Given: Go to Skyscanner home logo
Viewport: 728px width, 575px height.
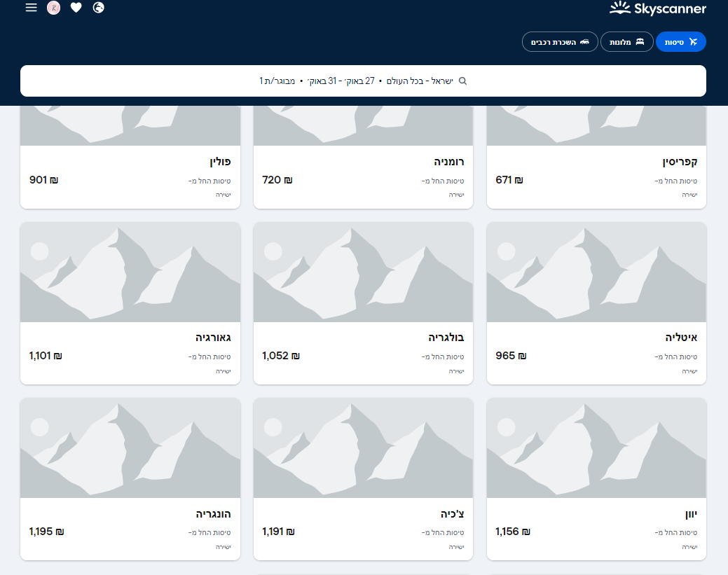Looking at the screenshot, I should point(657,8).
